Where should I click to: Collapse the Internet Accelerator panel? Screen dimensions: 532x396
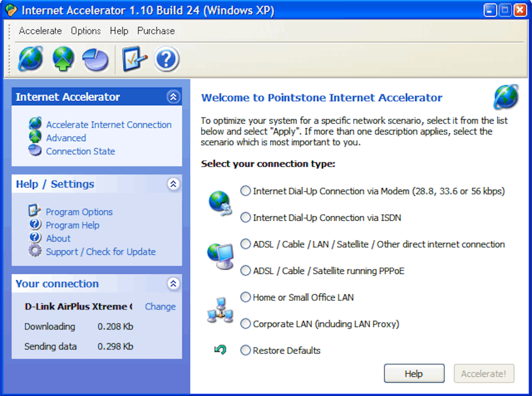(x=173, y=97)
